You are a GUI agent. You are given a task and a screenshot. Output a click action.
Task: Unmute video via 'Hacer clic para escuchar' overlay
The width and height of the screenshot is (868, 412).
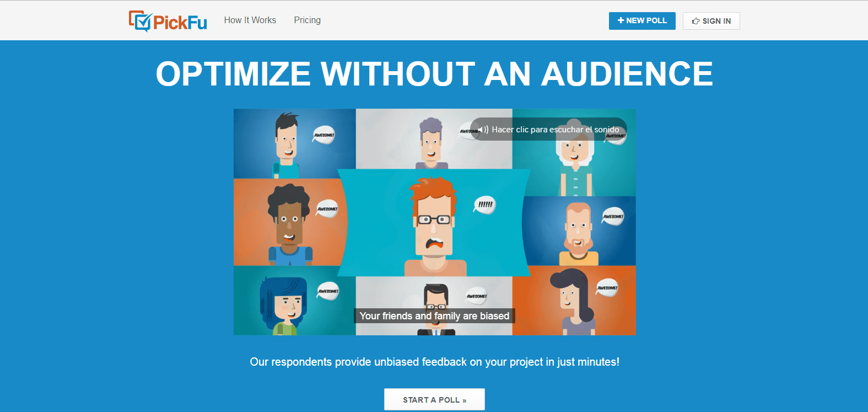[x=549, y=129]
